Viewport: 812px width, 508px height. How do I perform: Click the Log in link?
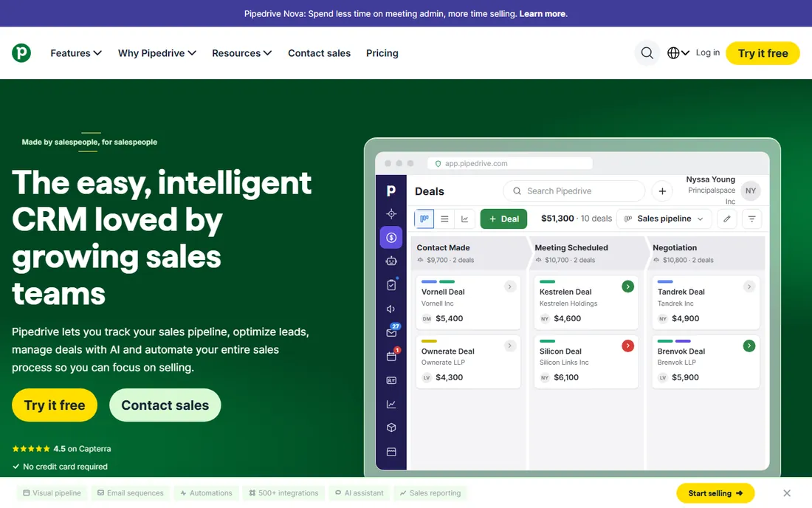[707, 52]
